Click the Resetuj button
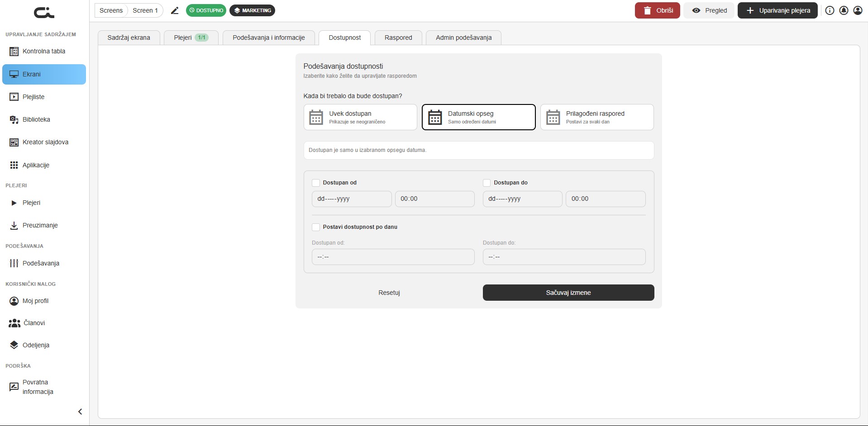The height and width of the screenshot is (426, 868). tap(389, 293)
